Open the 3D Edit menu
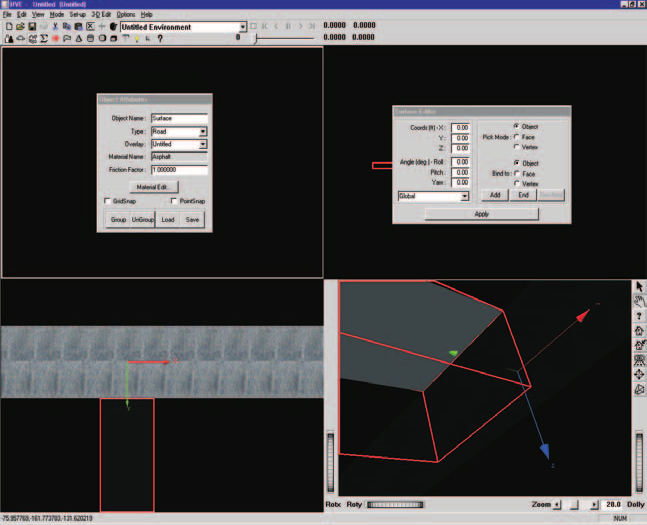Viewport: 647px width, 525px height. [101, 14]
